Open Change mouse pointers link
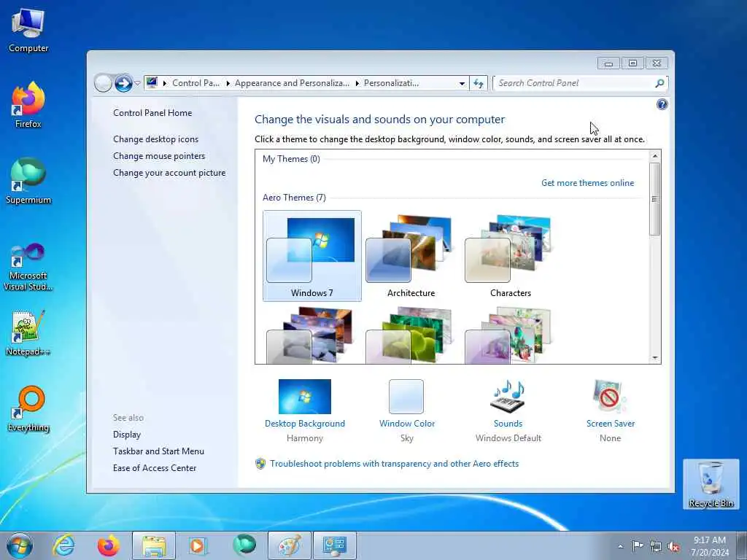The image size is (747, 560). coord(159,156)
